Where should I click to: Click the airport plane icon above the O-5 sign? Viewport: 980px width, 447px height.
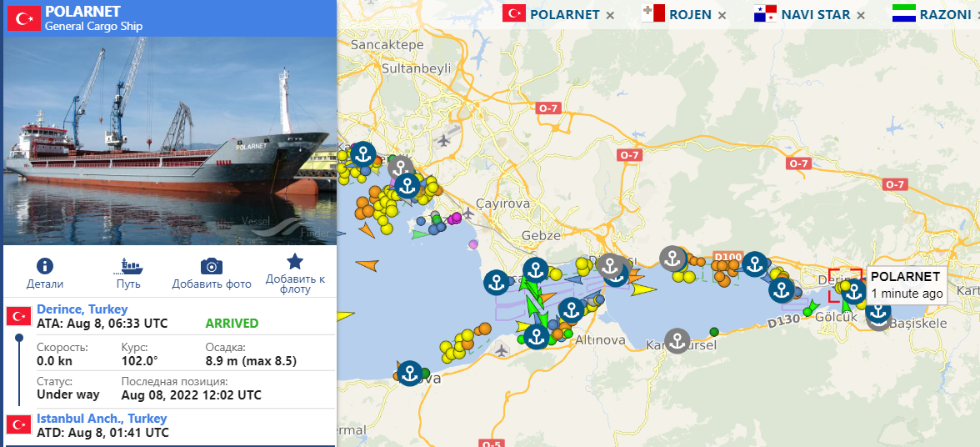tap(502, 351)
